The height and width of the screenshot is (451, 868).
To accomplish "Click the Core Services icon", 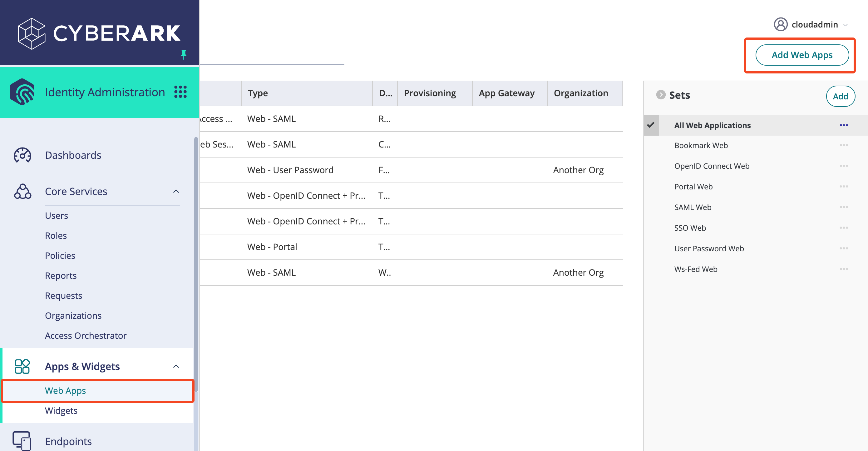I will coord(22,191).
